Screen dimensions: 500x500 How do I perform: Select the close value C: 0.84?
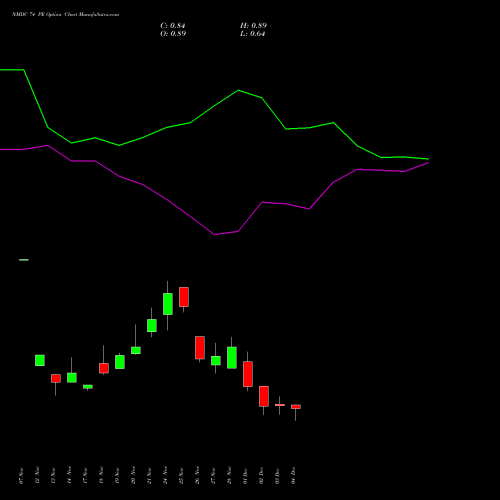tap(173, 26)
